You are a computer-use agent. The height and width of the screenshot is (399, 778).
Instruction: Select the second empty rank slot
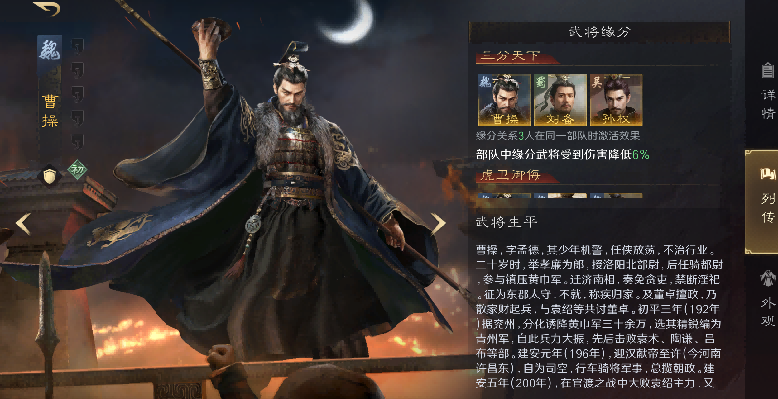coord(77,70)
